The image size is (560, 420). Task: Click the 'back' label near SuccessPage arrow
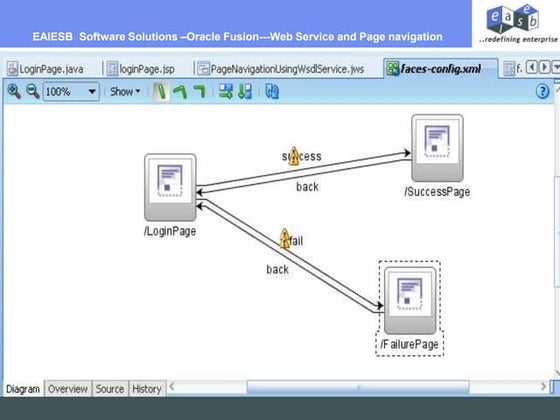pos(308,186)
